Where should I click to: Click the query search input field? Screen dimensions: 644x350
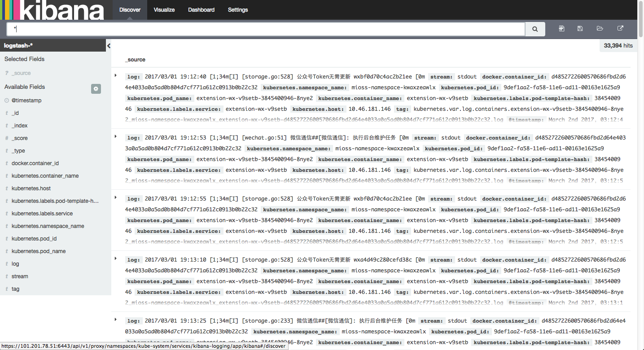pos(266,29)
